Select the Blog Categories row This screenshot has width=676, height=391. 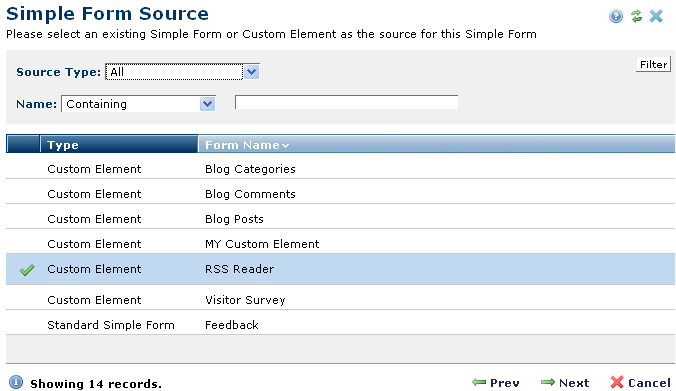coord(340,169)
